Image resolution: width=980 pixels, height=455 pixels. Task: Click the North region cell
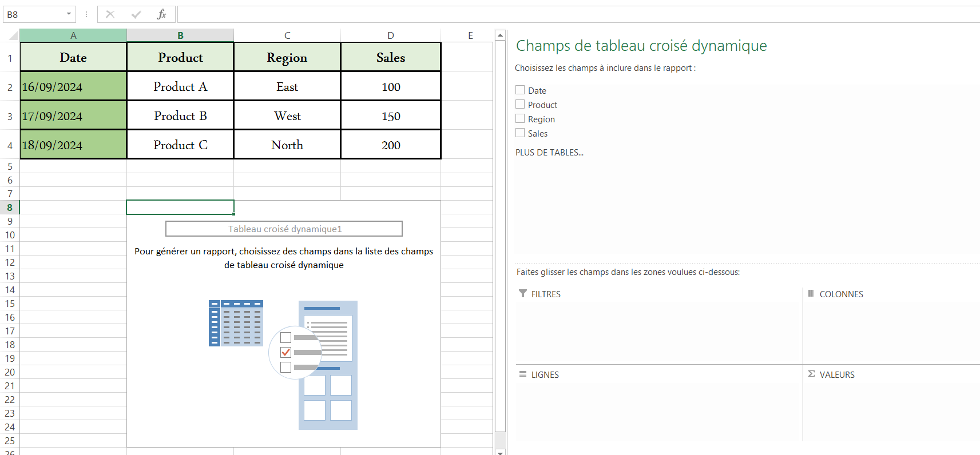pyautogui.click(x=287, y=145)
